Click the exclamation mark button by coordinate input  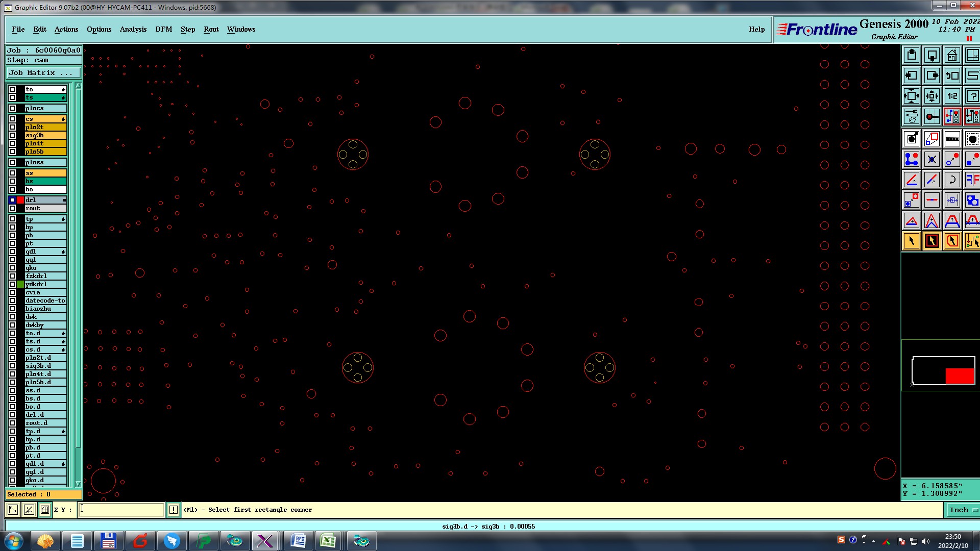pos(174,510)
